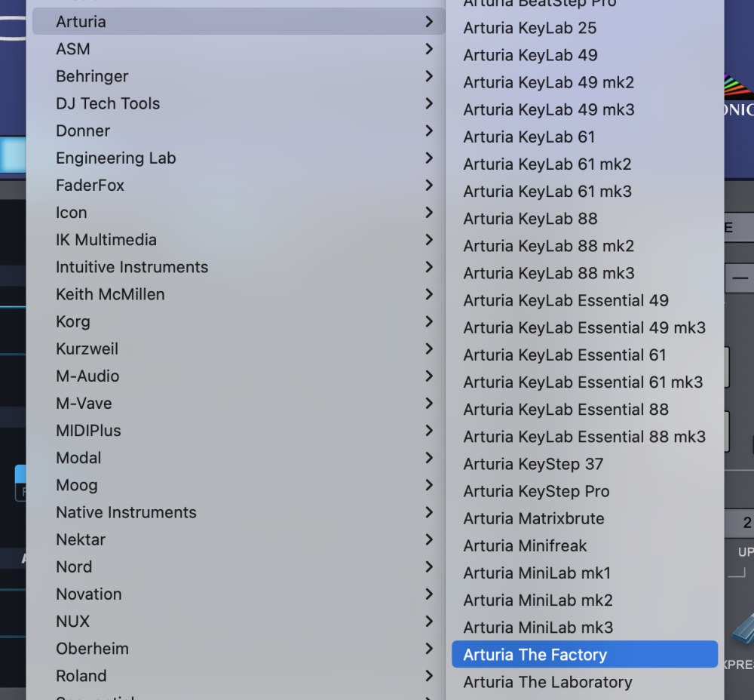Select Arturia Minifreak

[x=585, y=546]
